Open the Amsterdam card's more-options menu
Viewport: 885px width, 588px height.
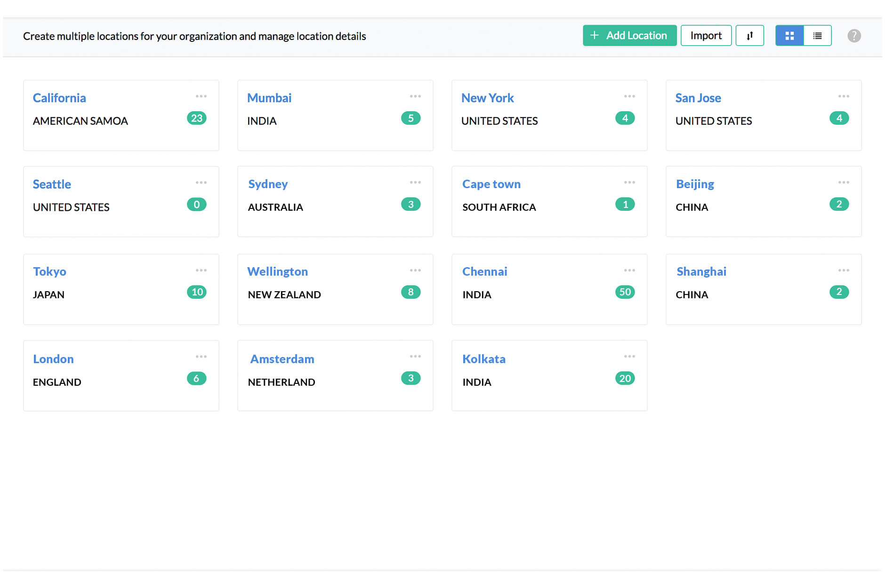pyautogui.click(x=415, y=356)
